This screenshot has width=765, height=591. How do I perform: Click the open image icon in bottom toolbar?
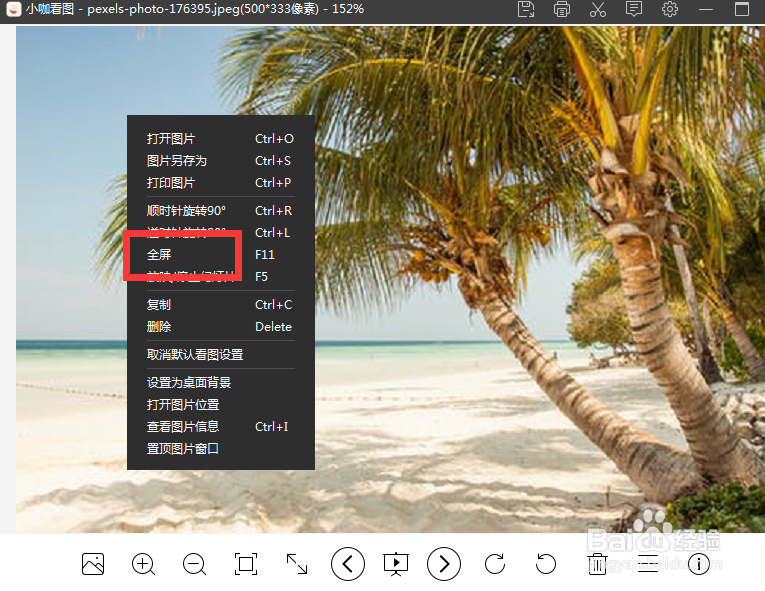coord(93,564)
